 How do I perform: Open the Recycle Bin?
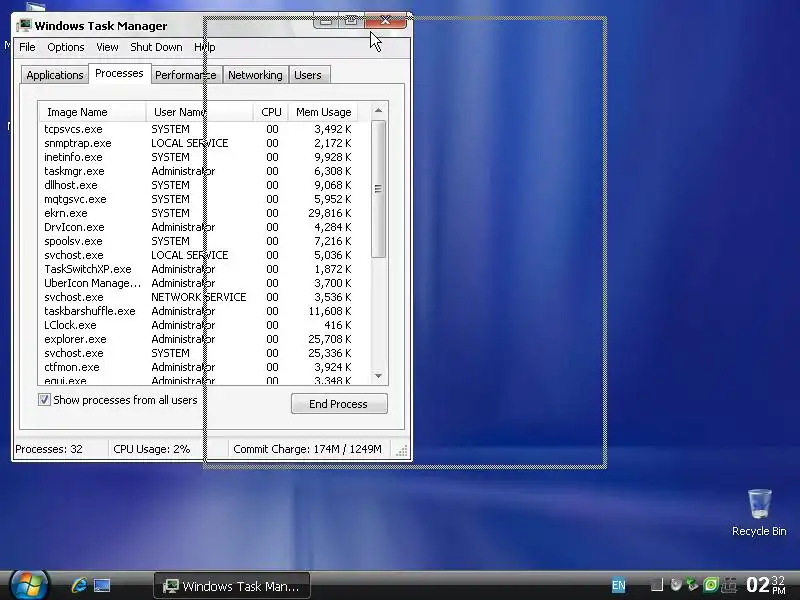(759, 512)
